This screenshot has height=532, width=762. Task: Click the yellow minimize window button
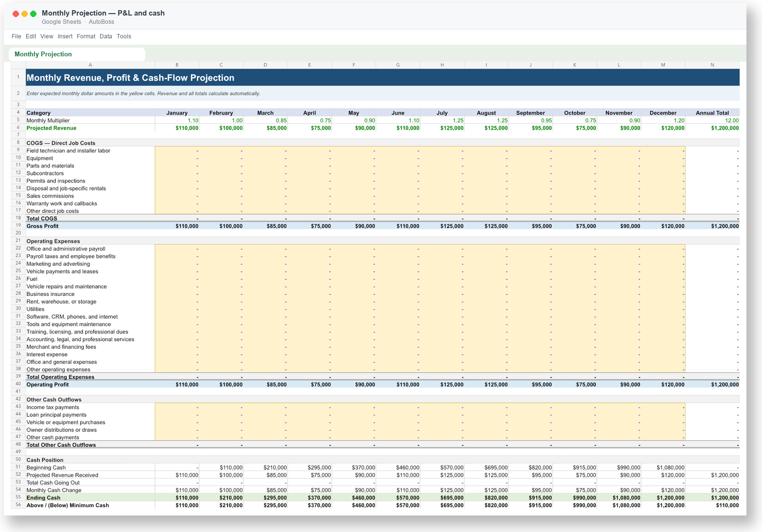tap(24, 14)
